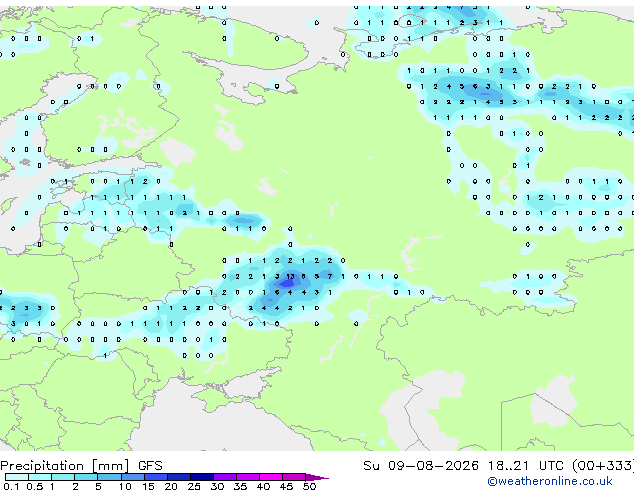The height and width of the screenshot is (490, 634).
Task: Select the 5–10 mm legend color swatch
Action: coord(109,477)
